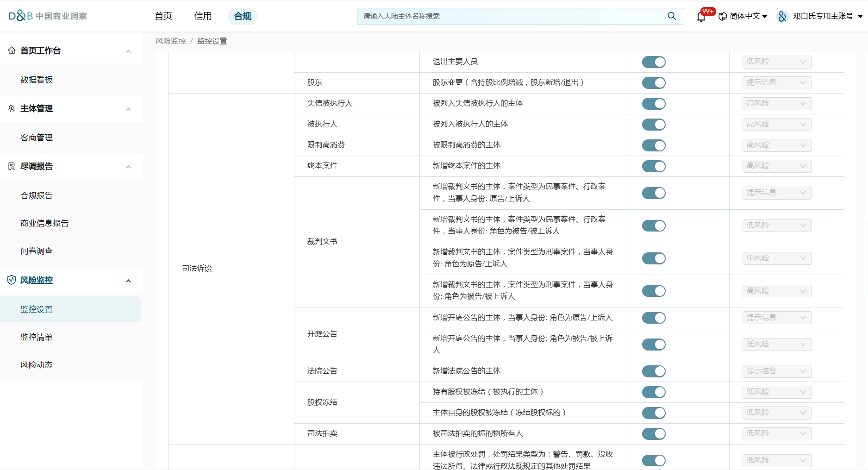The width and height of the screenshot is (868, 470).
Task: Toggle off monitoring for 失信被执行人
Action: coord(654,104)
